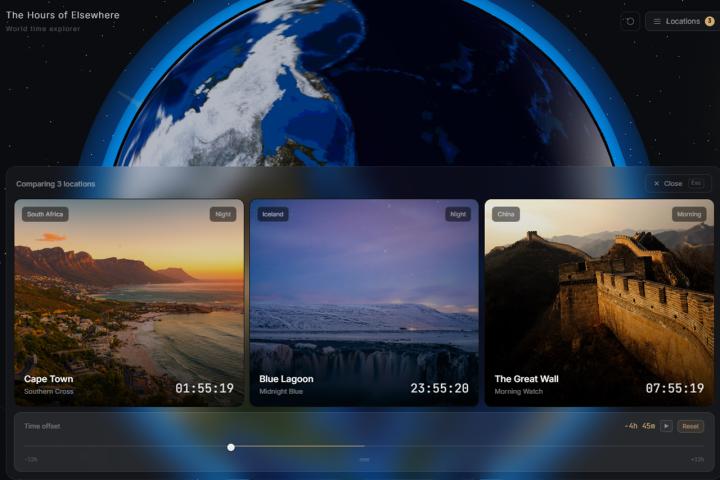Click the -4h 45m offset value
The width and height of the screenshot is (720, 480).
point(640,426)
